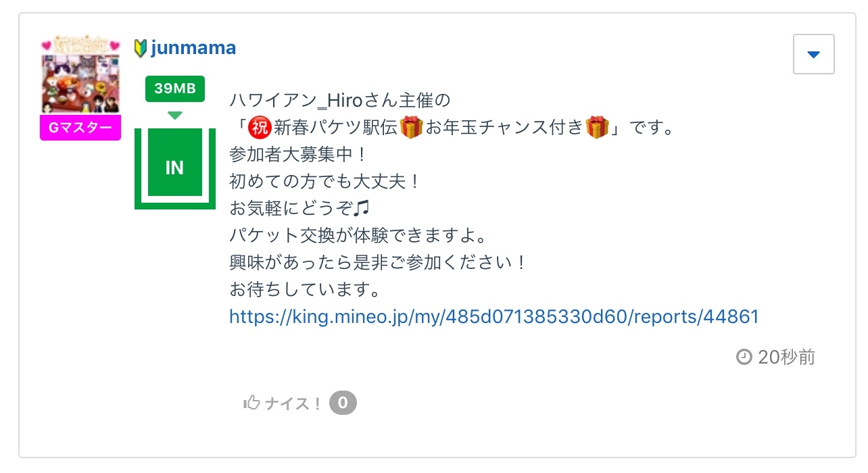Click the 参加者大募集中！ text line
Image resolution: width=868 pixels, height=473 pixels.
[297, 154]
